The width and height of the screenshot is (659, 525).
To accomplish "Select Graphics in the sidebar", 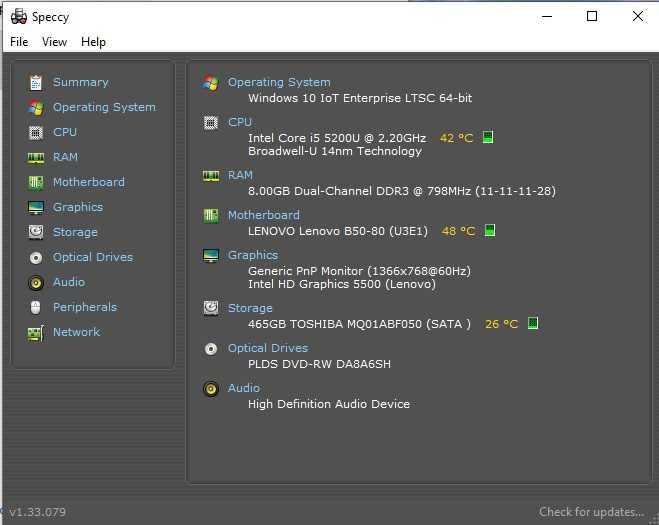I will (78, 207).
